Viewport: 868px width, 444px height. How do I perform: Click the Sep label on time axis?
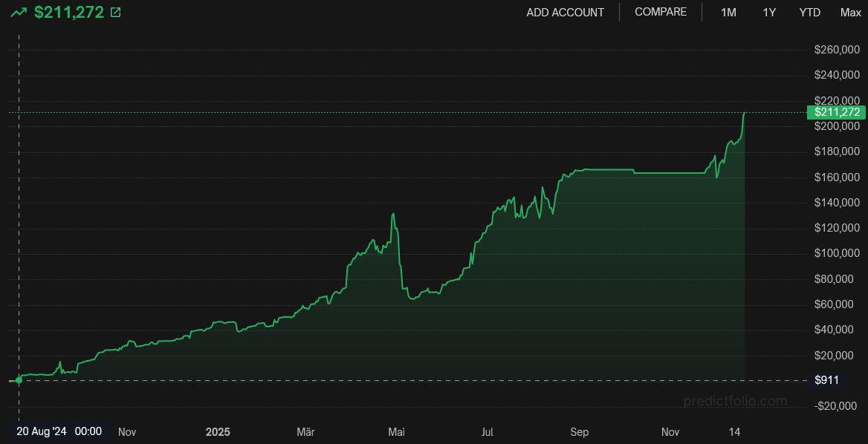580,432
